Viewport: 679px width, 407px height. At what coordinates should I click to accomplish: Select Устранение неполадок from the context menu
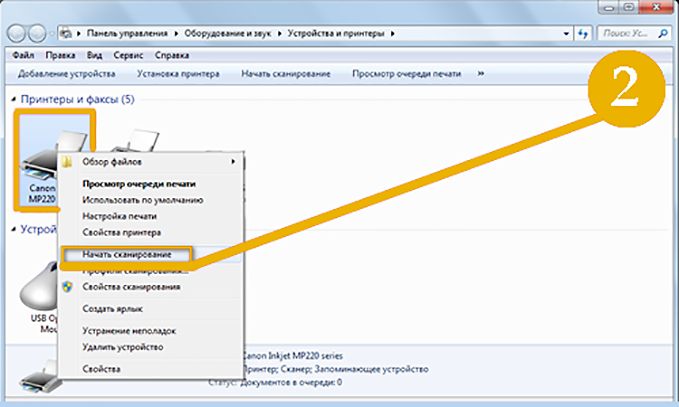click(x=128, y=330)
